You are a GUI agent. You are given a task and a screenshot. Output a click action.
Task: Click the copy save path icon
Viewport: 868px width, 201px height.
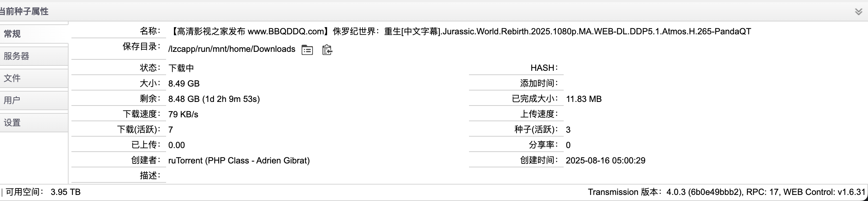[327, 50]
